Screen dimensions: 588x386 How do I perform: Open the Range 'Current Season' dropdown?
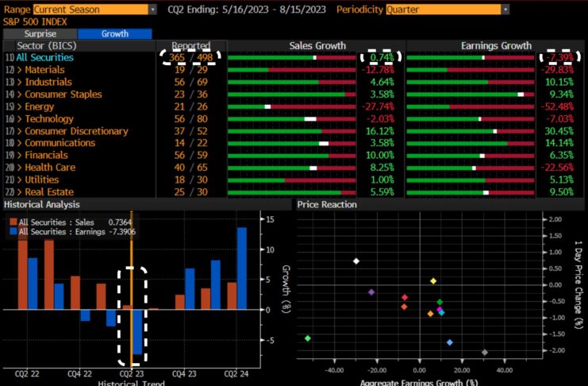tap(95, 9)
